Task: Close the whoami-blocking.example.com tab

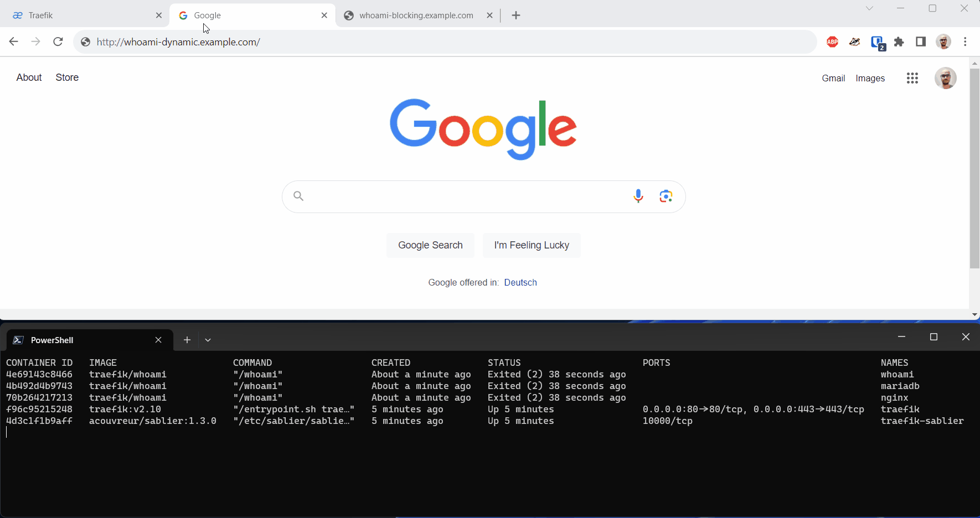Action: click(489, 15)
